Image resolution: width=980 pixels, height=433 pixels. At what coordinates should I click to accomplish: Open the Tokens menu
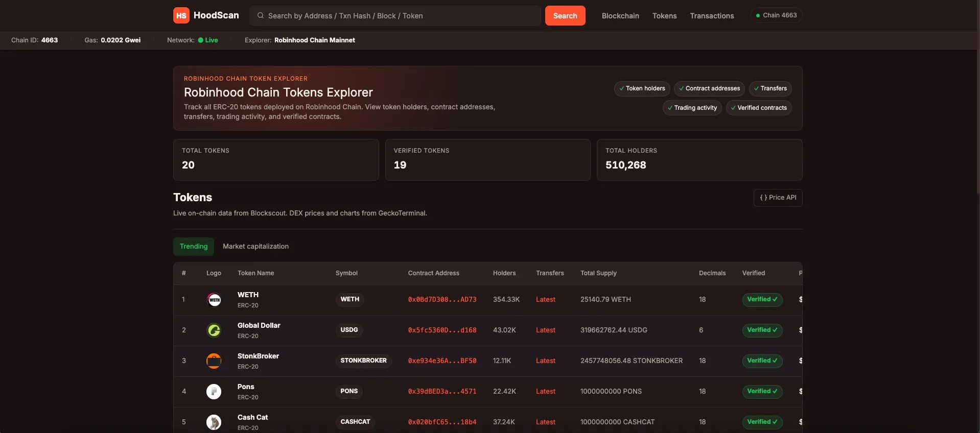pos(664,16)
